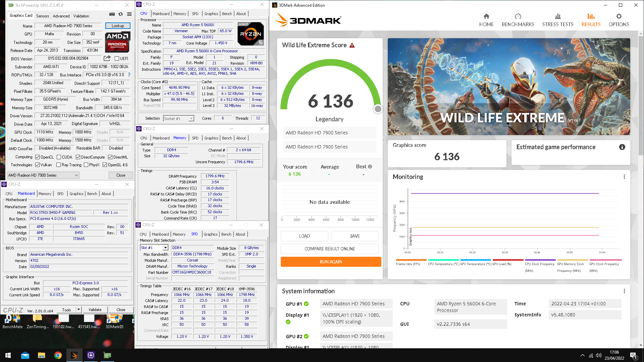This screenshot has height=362, width=644.
Task: Click the BIOS export share icon in GPU-Z
Action: (107, 58)
